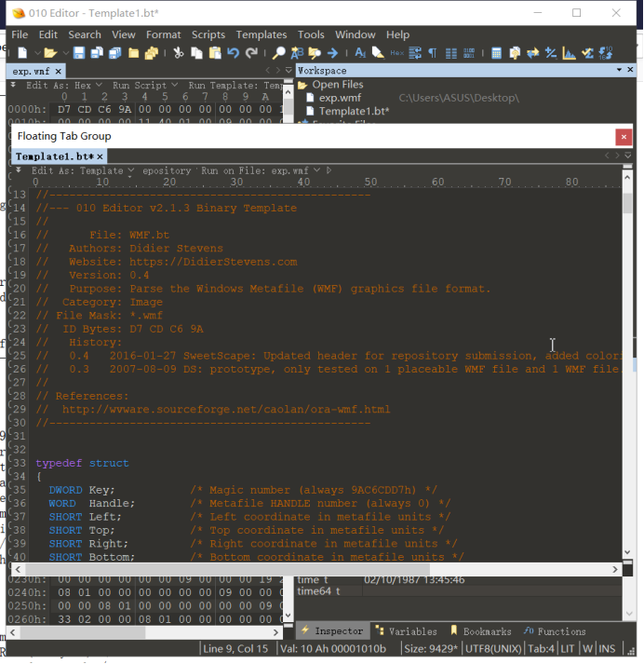This screenshot has height=664, width=644.
Task: Toggle the linefeeds/wrap toolbar button
Action: pyautogui.click(x=415, y=53)
